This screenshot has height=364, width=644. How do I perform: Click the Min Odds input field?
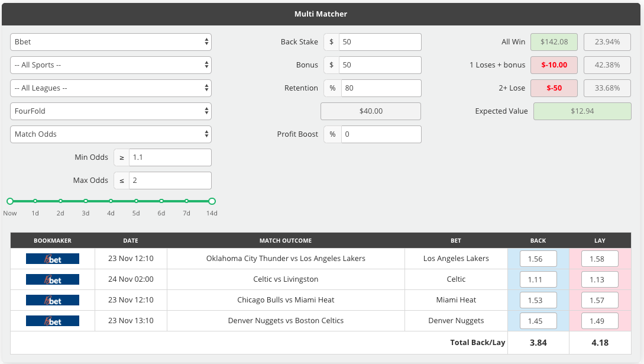[170, 157]
